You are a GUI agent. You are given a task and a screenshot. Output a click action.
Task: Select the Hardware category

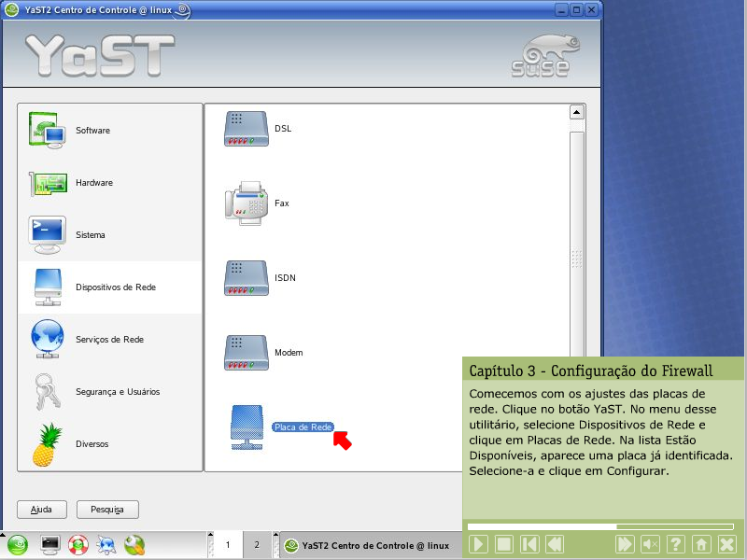(x=93, y=183)
